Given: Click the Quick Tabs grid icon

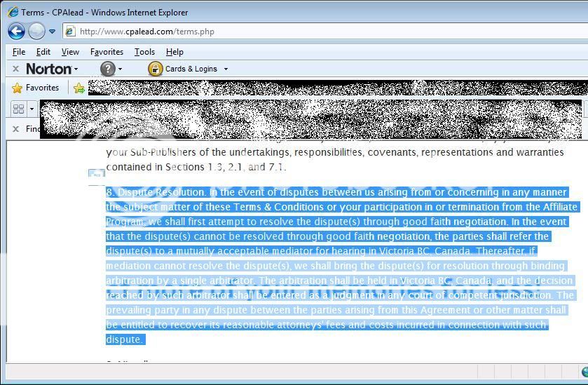Looking at the screenshot, I should pos(19,109).
